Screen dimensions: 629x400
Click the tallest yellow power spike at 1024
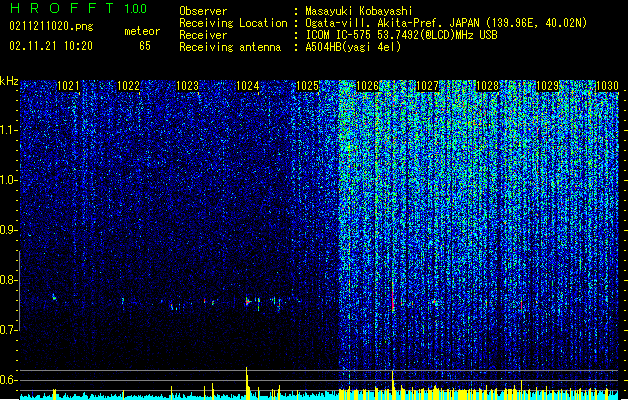(x=247, y=382)
